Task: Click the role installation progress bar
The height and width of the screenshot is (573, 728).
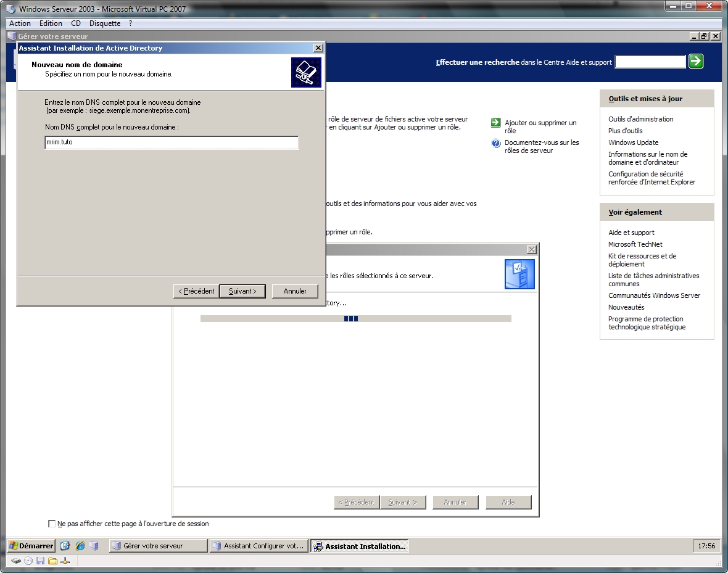Action: [x=355, y=318]
